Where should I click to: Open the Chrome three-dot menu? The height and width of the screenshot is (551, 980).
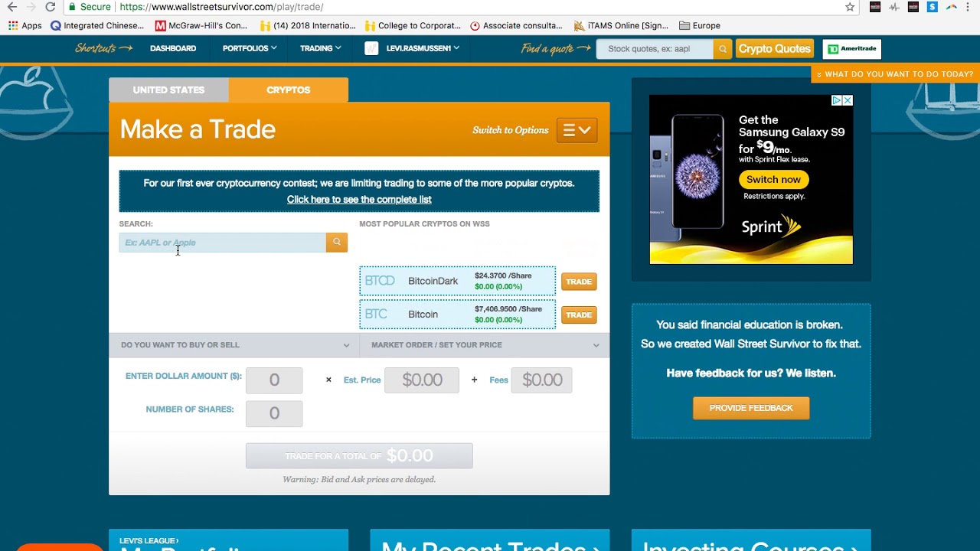[970, 7]
